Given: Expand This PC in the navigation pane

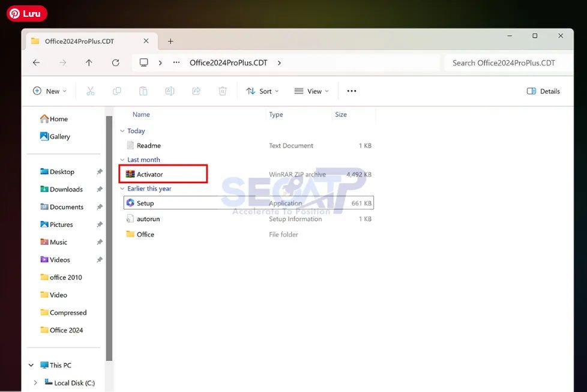Looking at the screenshot, I should pyautogui.click(x=31, y=365).
